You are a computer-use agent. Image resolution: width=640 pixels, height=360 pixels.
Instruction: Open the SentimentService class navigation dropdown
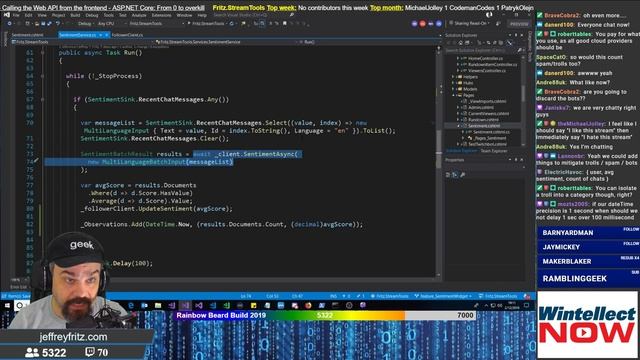[227, 42]
